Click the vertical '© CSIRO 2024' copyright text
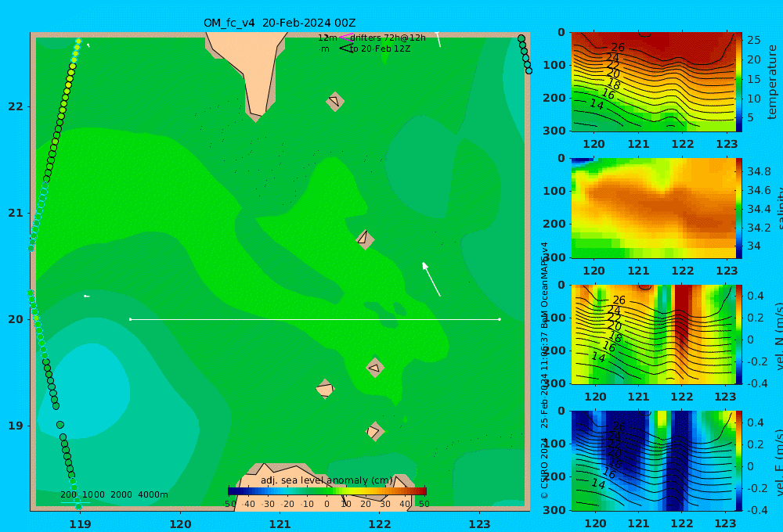 (544, 468)
